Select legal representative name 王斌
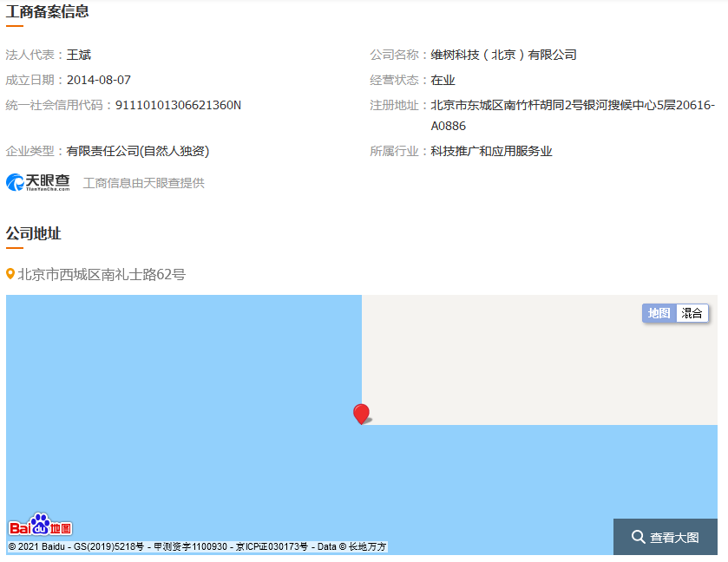This screenshot has width=728, height=562. click(79, 55)
